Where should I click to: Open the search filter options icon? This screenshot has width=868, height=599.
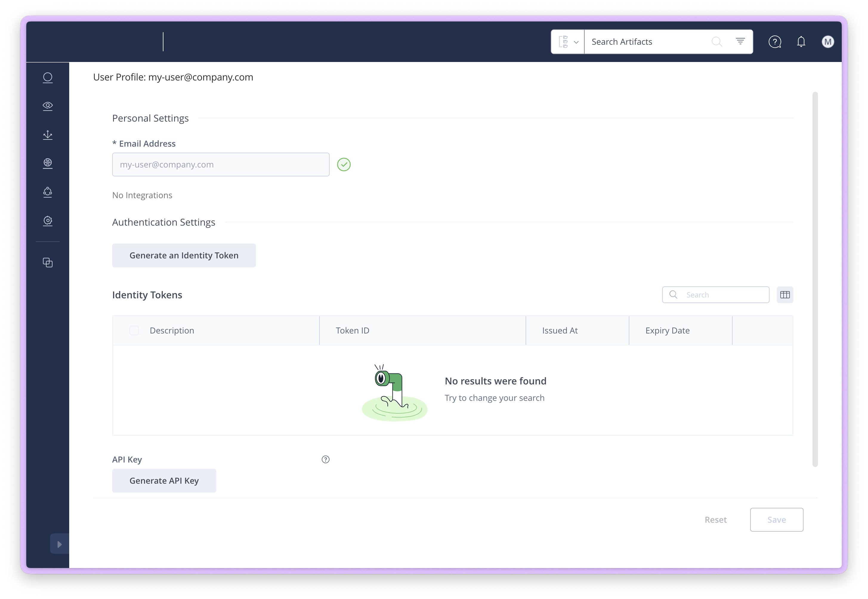coord(740,41)
